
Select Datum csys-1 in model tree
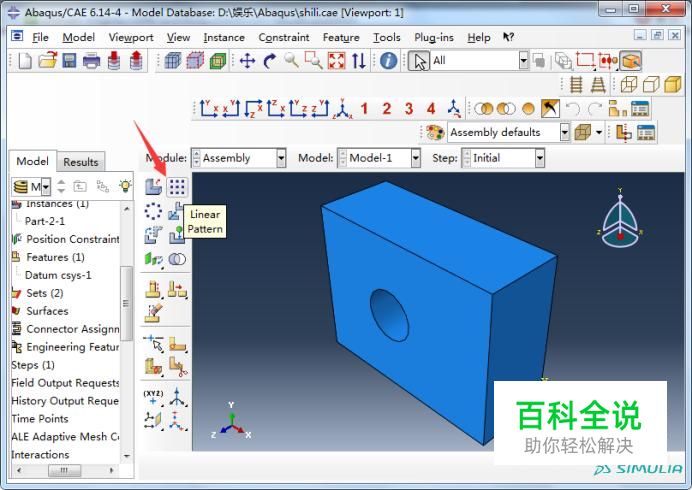pos(58,275)
